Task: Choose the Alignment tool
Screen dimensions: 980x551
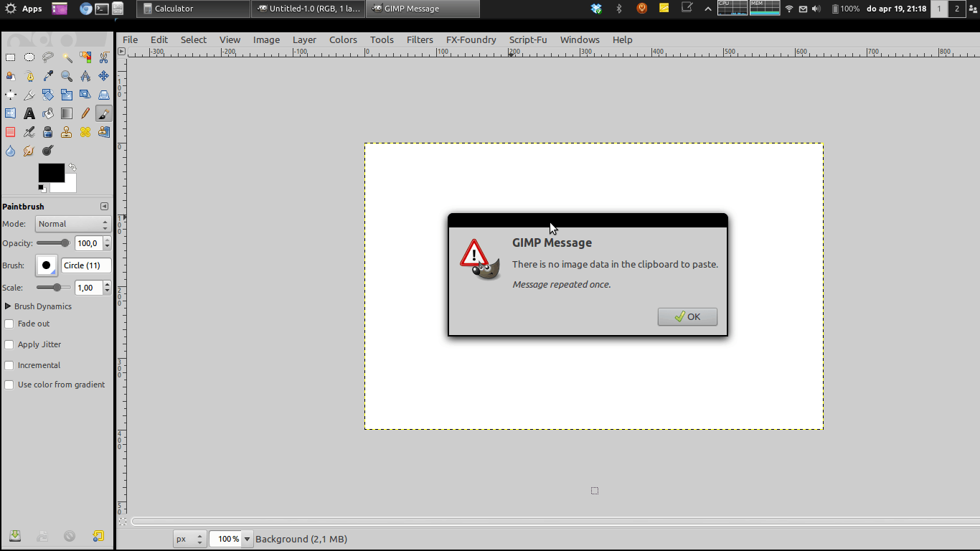Action: [x=11, y=95]
